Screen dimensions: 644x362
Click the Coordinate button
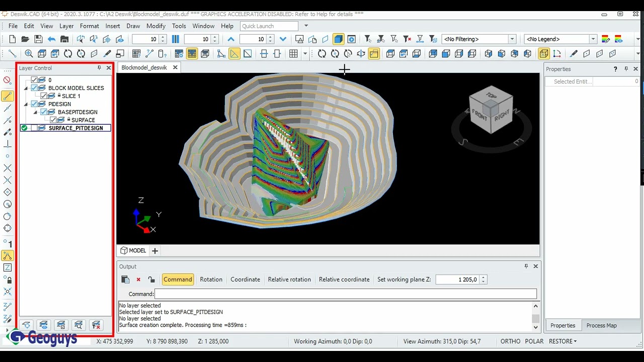tap(245, 280)
